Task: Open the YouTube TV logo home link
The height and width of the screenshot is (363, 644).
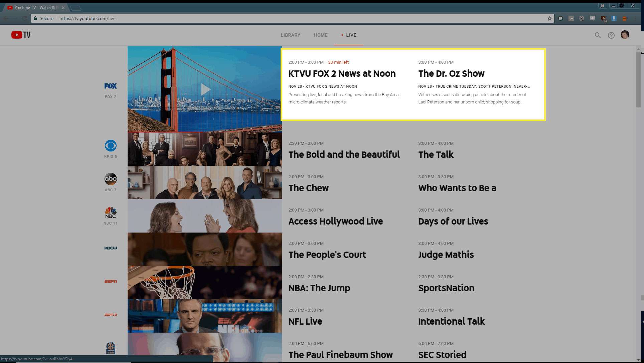Action: click(21, 35)
